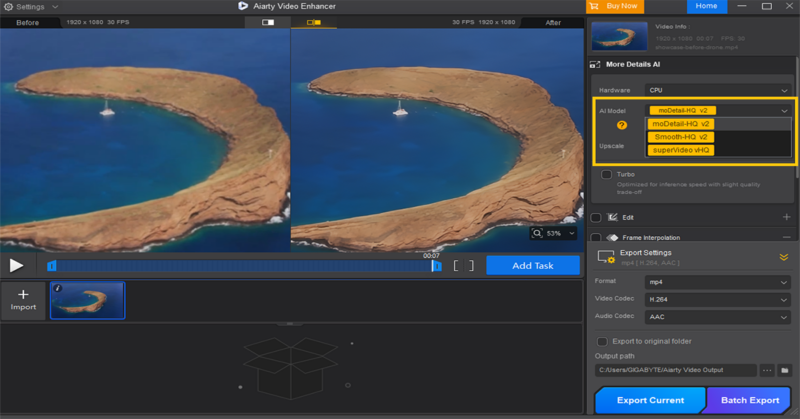The image size is (800, 419).
Task: Click the AI Model help question mark
Action: tap(621, 125)
